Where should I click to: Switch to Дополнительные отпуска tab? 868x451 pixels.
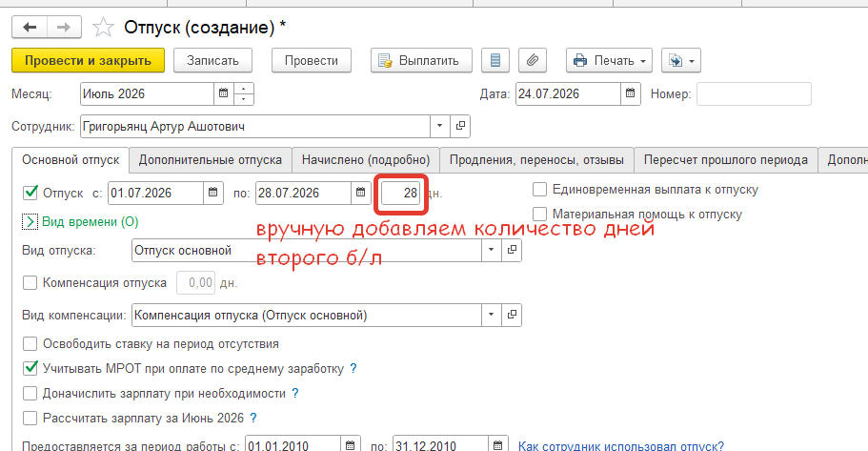(x=211, y=160)
